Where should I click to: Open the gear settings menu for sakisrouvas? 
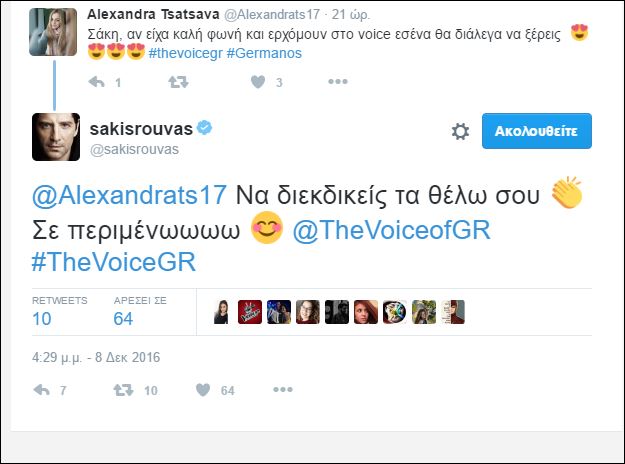coord(460,131)
